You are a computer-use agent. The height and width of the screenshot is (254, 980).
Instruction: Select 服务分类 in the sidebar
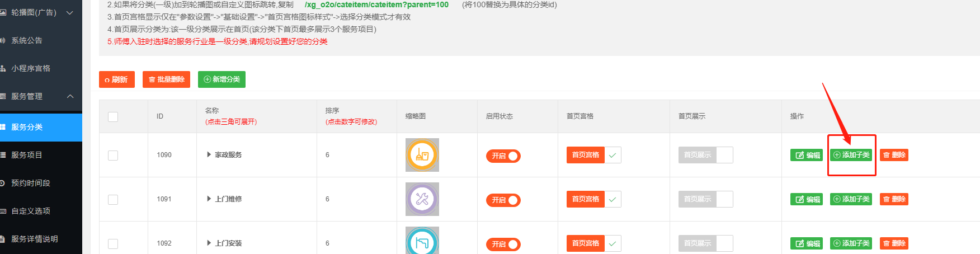pos(41,127)
